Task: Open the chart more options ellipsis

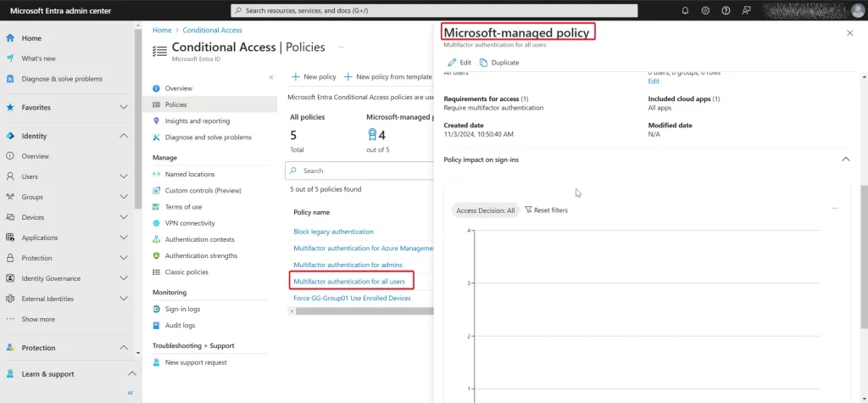Action: click(834, 209)
